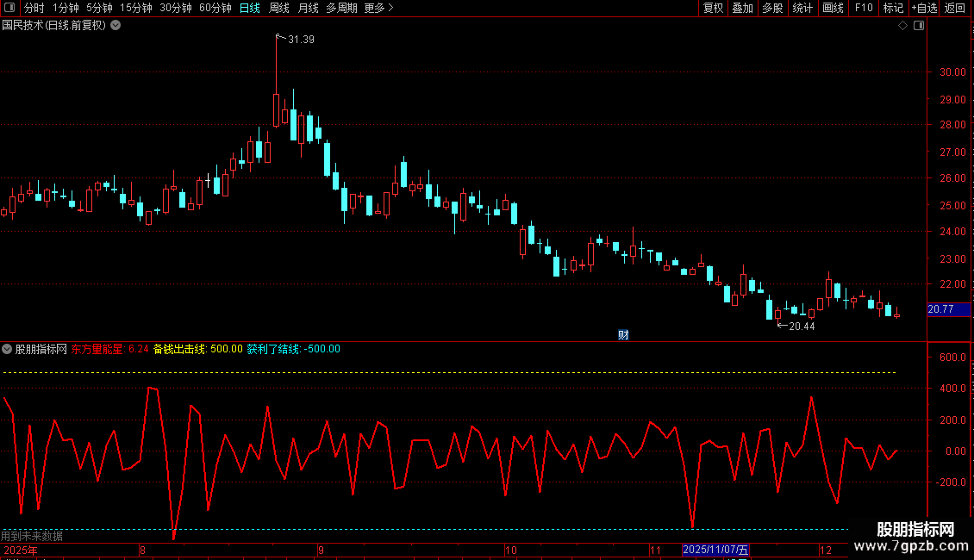Screen dimensions: 974x560
Task: Open indicator menu beside 股朋指标网
Action: coord(7,349)
